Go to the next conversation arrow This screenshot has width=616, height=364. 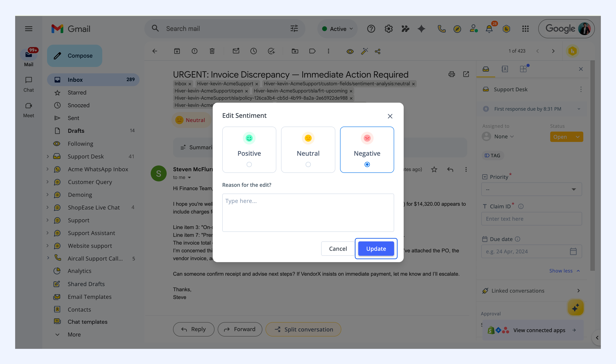coord(553,51)
